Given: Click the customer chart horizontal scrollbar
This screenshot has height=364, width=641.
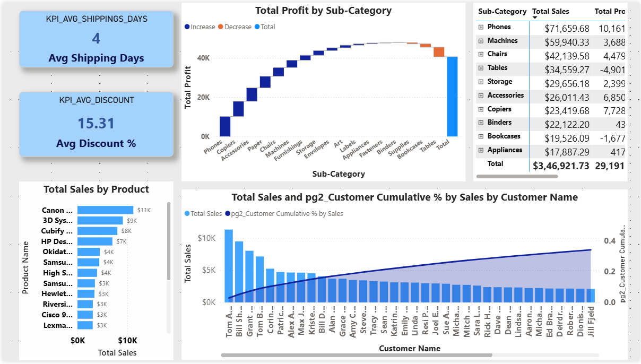Looking at the screenshot, I should (x=356, y=355).
